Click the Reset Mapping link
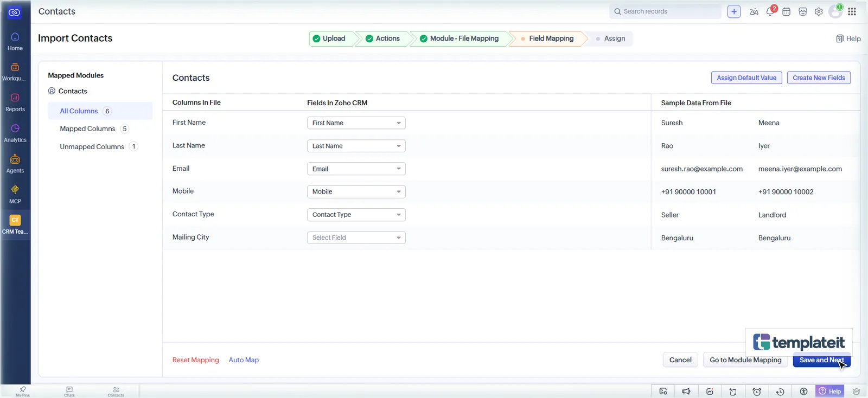 point(195,360)
